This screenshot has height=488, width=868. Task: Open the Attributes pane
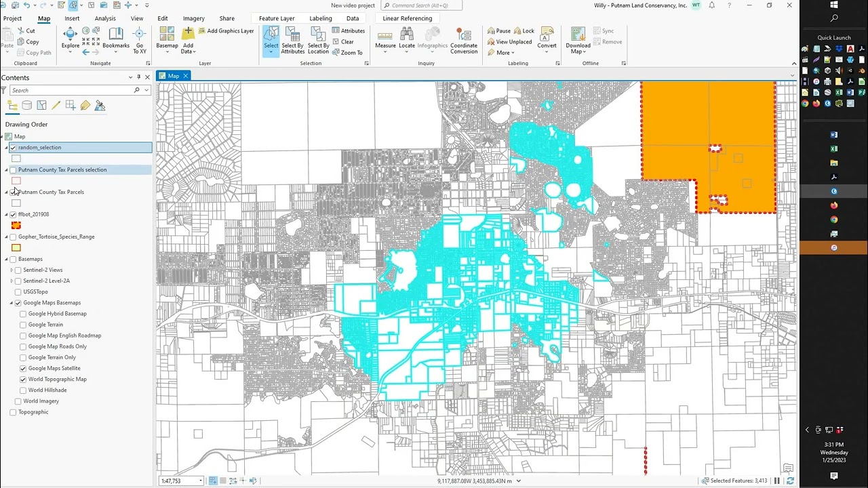point(348,30)
